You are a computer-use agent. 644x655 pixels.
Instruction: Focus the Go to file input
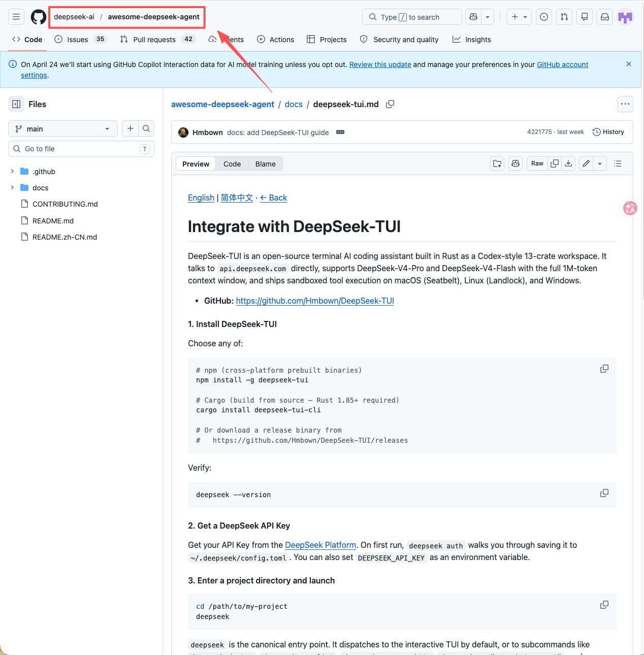pyautogui.click(x=81, y=149)
